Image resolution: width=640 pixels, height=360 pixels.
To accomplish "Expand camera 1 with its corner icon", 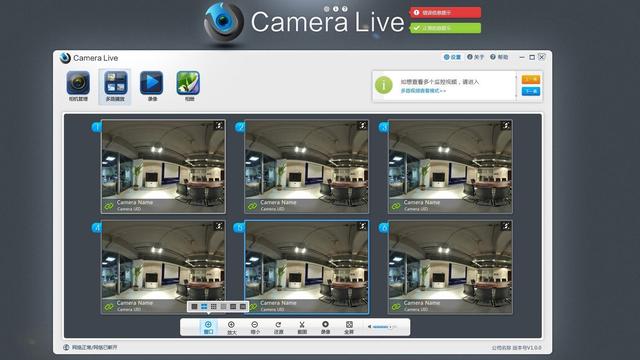I will [219, 125].
